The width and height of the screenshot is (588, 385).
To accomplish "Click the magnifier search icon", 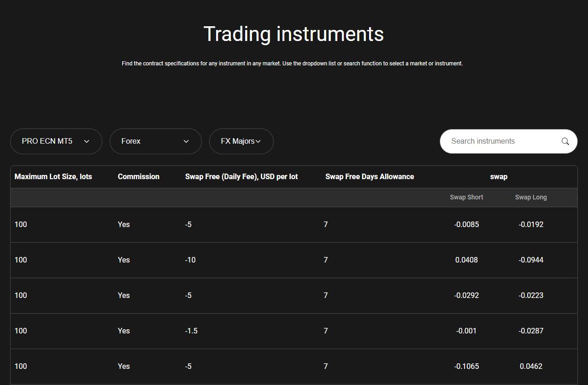I will [565, 141].
